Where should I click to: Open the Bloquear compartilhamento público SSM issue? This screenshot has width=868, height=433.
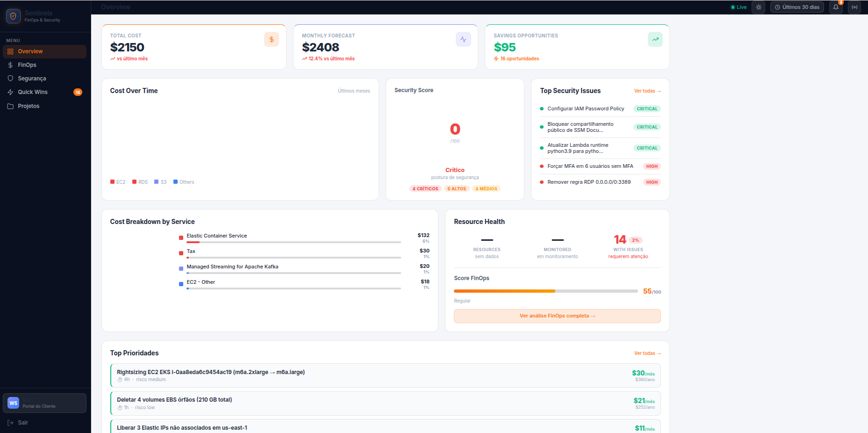600,127
